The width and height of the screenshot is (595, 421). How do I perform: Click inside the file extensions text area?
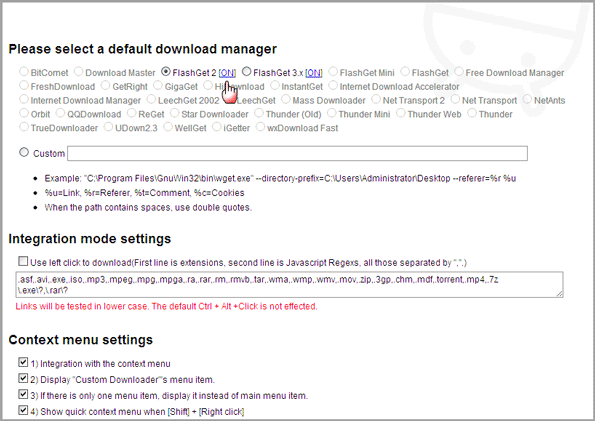[x=289, y=284]
